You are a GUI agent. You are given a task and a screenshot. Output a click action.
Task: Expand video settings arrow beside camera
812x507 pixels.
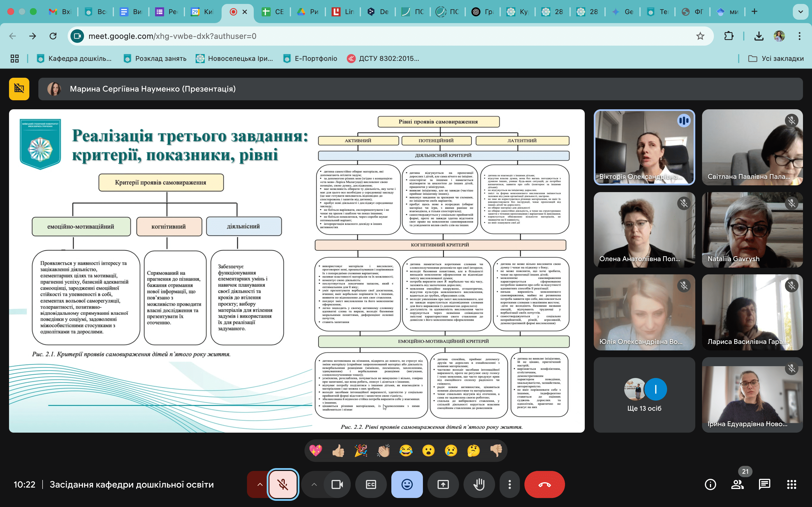tap(314, 484)
